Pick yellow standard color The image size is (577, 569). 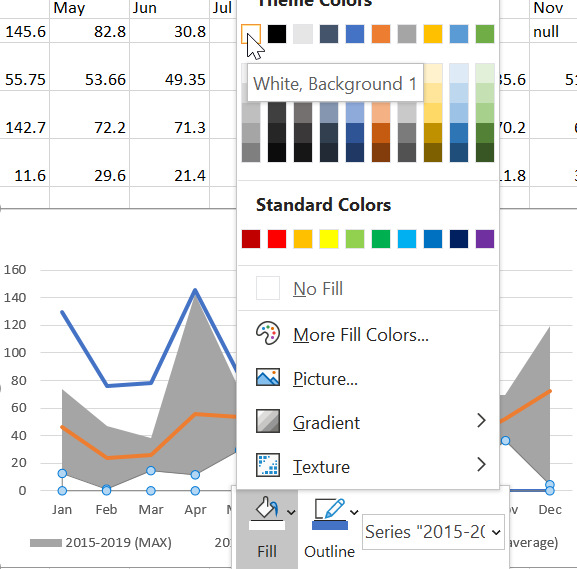[329, 239]
